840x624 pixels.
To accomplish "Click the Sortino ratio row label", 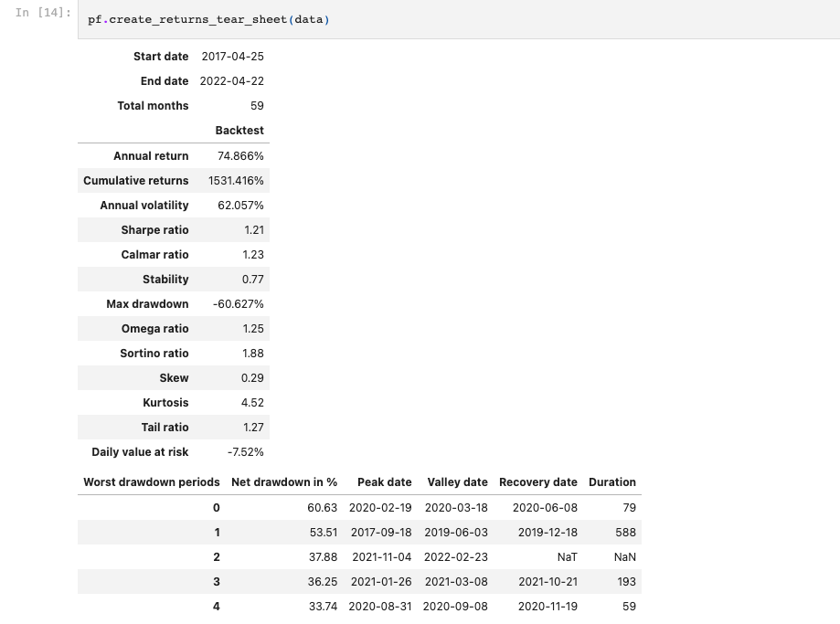I will point(154,353).
